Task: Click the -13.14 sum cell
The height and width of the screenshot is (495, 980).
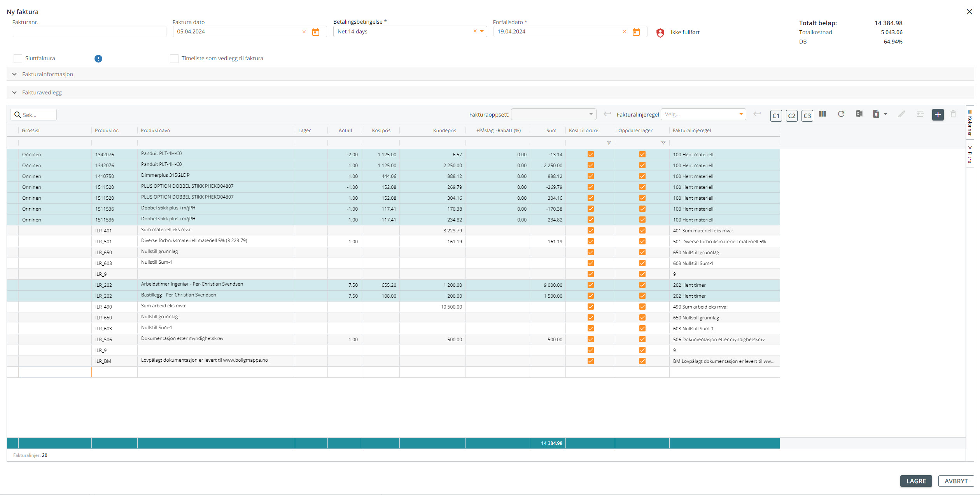Action: click(x=548, y=155)
